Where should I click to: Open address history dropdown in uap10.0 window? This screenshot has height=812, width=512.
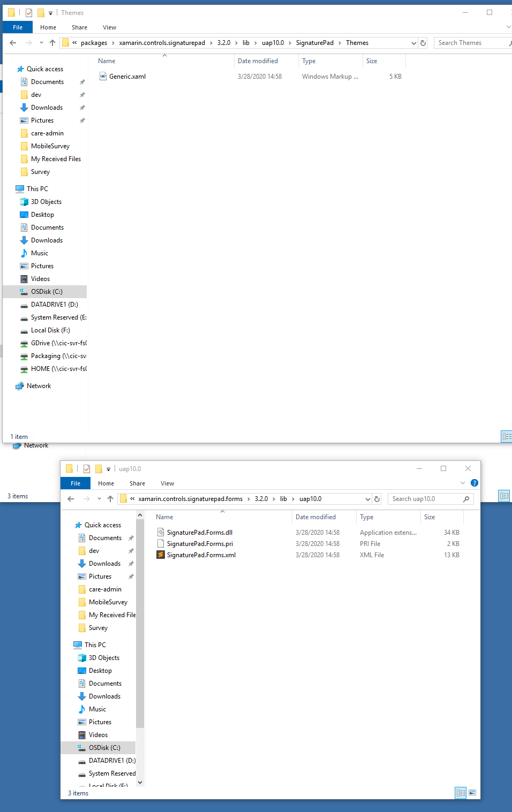[x=368, y=499]
